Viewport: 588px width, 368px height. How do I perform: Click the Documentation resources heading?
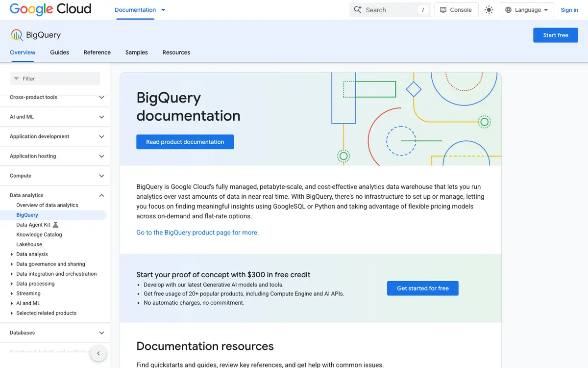pos(205,346)
